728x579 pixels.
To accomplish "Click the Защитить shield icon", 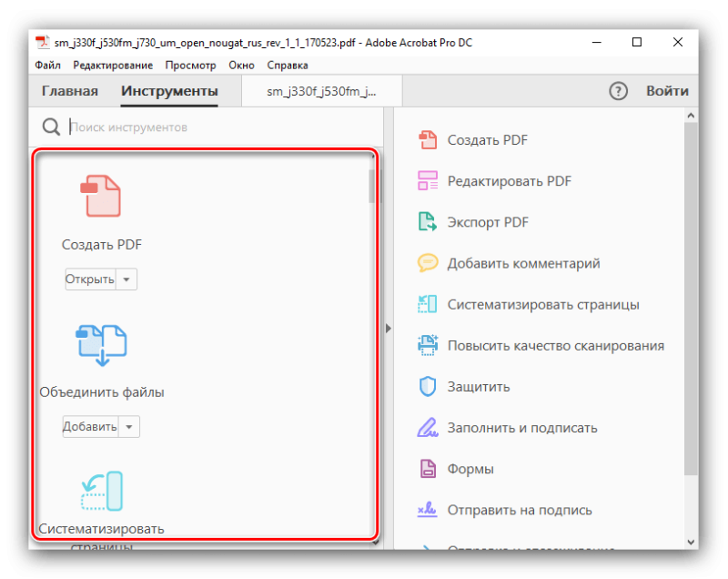I will (x=428, y=386).
